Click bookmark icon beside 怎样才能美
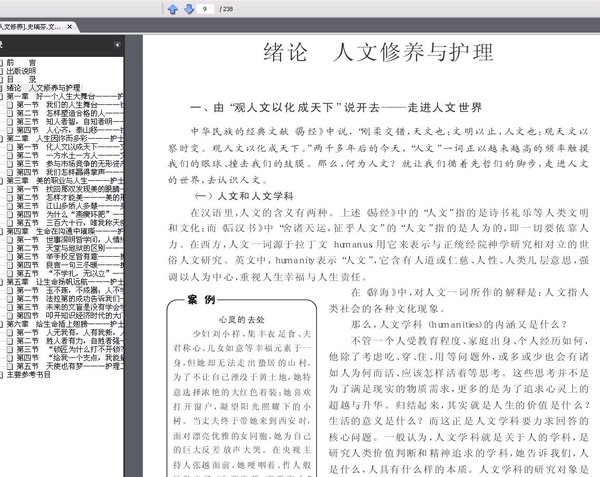 click(10, 197)
